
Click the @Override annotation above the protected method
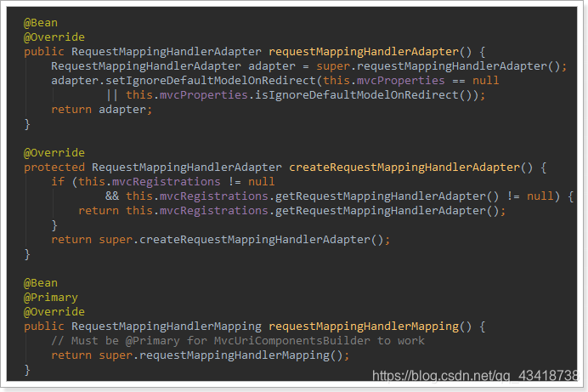coord(54,153)
